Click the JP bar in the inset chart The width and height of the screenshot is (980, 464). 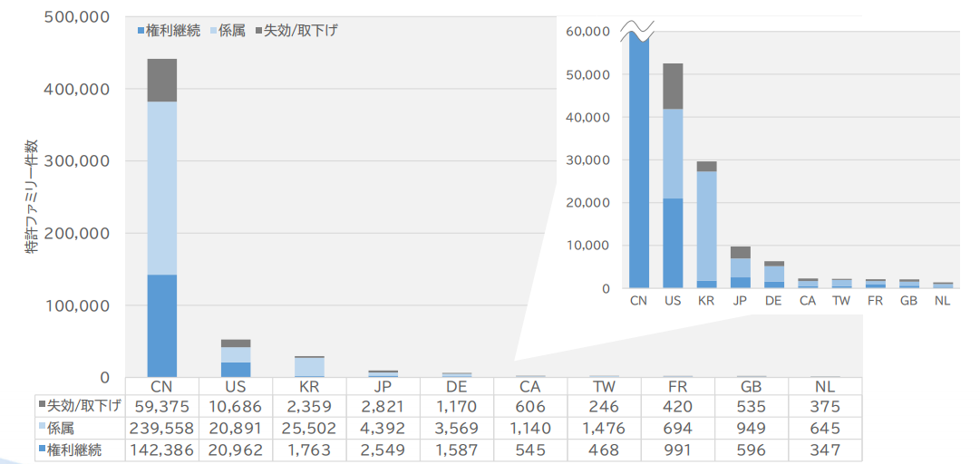(x=740, y=269)
